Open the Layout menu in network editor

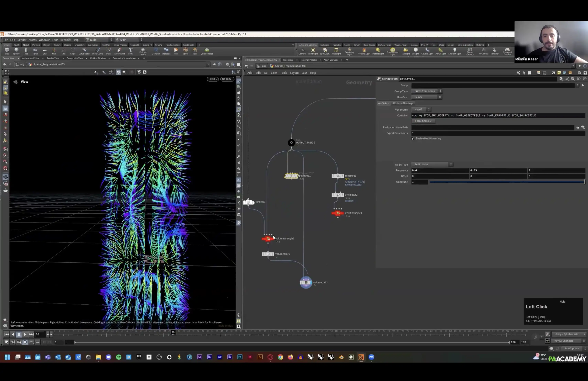tap(294, 73)
